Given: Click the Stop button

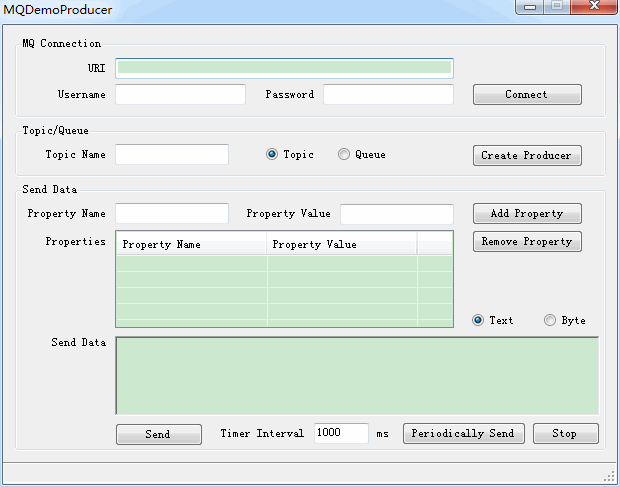Looking at the screenshot, I should pyautogui.click(x=565, y=434).
